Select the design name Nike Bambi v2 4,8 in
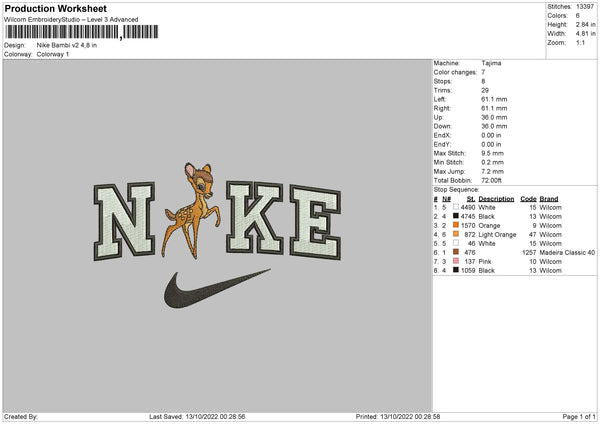This screenshot has width=600, height=424. (67, 45)
